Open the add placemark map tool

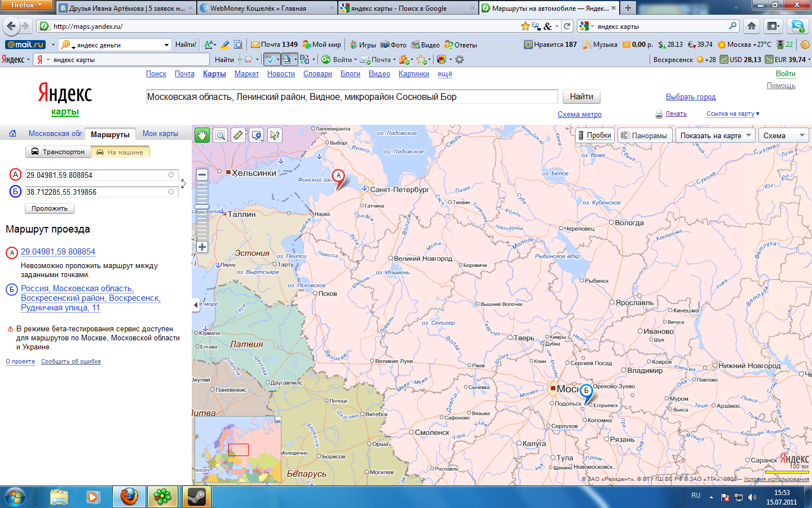(257, 135)
